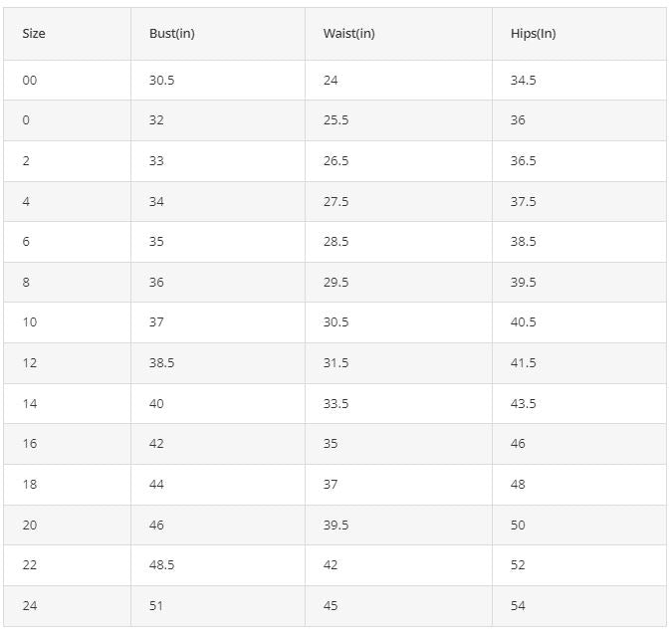
Task: Click the Hips(In) column header
Action: point(533,34)
